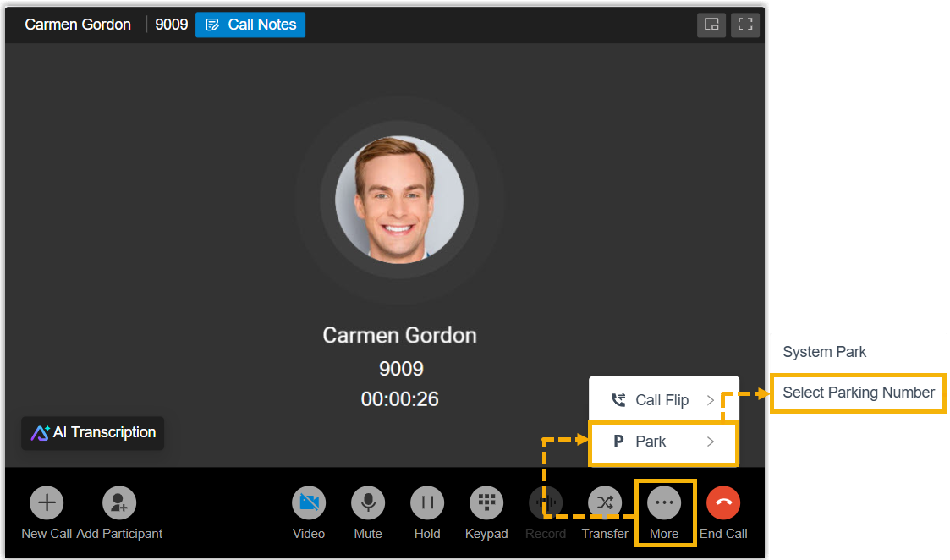Click the Add Participant icon
The width and height of the screenshot is (950, 560).
click(x=119, y=502)
